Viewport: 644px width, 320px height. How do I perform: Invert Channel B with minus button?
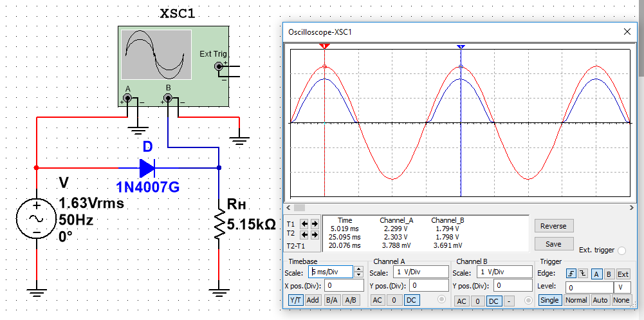tap(508, 301)
